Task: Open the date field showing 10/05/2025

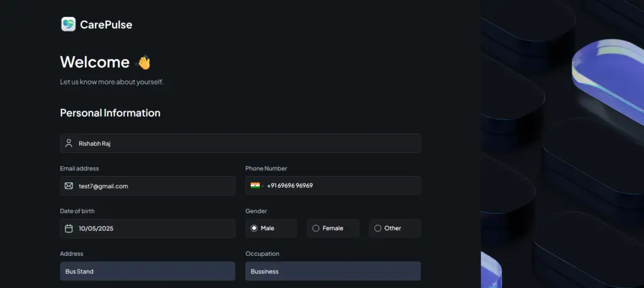Action: tap(151, 229)
